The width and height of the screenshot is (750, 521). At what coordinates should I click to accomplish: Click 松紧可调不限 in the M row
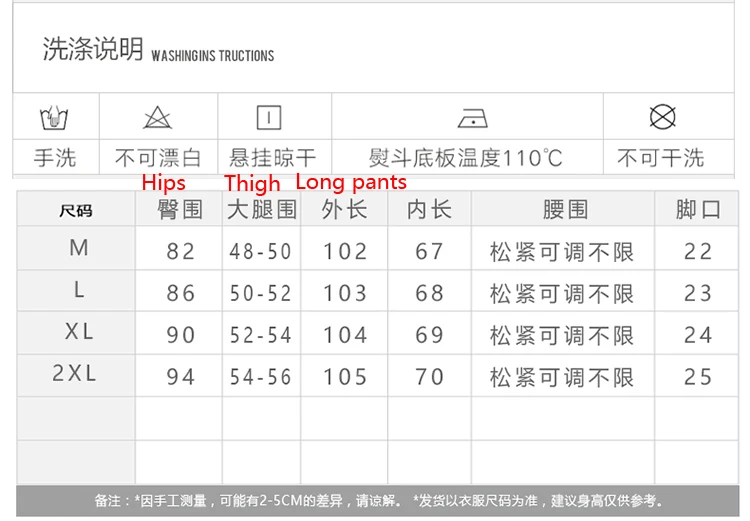tap(562, 252)
